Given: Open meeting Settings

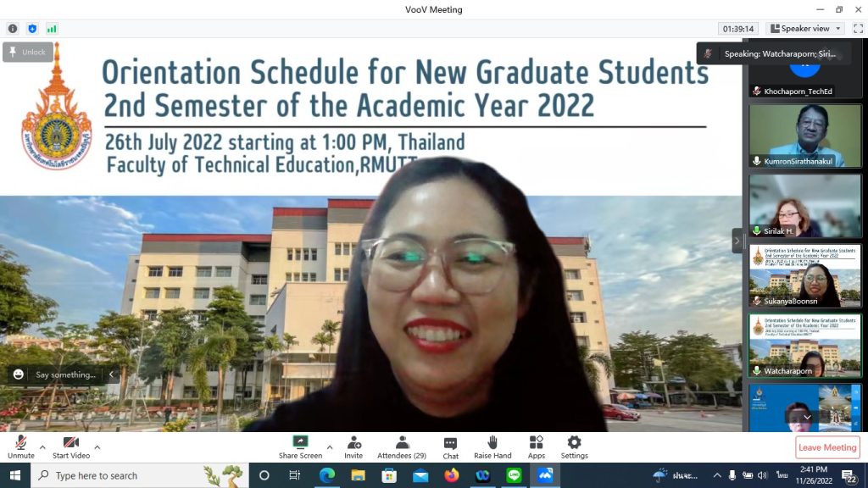Looking at the screenshot, I should 574,447.
